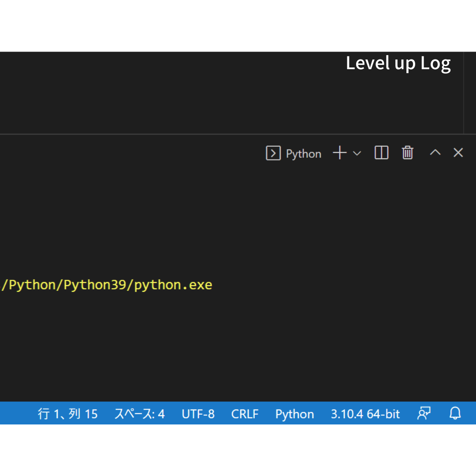Image resolution: width=476 pixels, height=476 pixels.
Task: Click the Level up Log title text
Action: click(398, 63)
